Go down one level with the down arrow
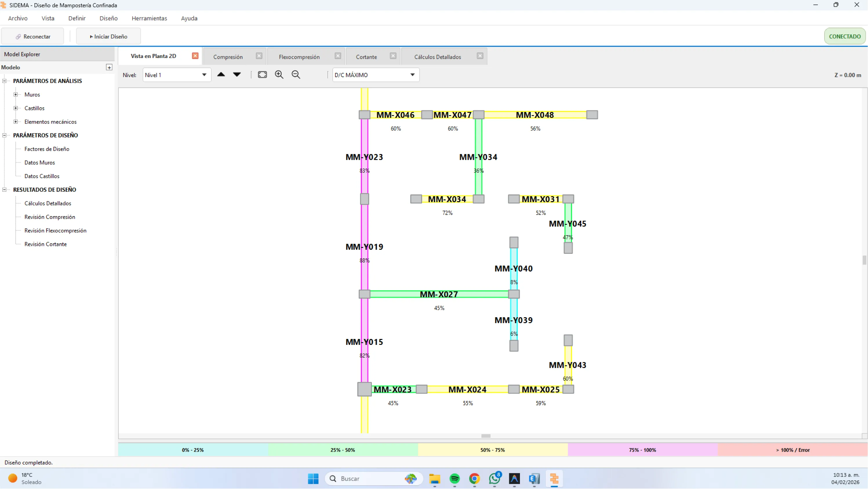This screenshot has width=868, height=489. point(237,75)
